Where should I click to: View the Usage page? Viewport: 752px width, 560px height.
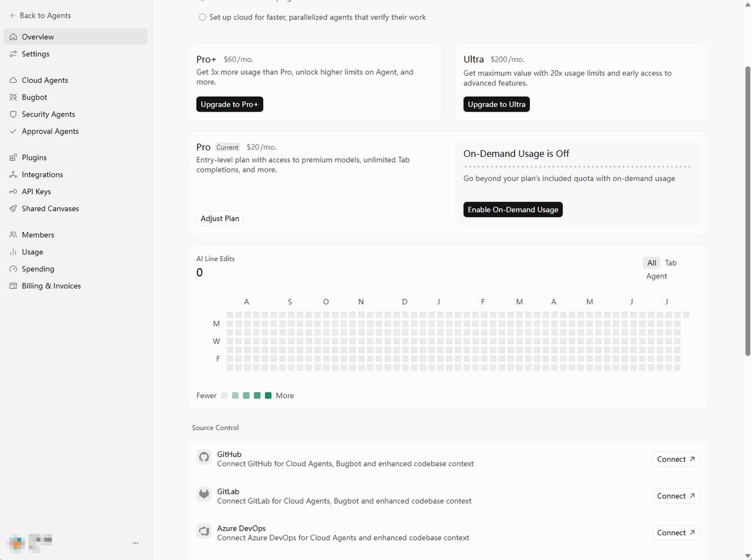tap(75, 252)
